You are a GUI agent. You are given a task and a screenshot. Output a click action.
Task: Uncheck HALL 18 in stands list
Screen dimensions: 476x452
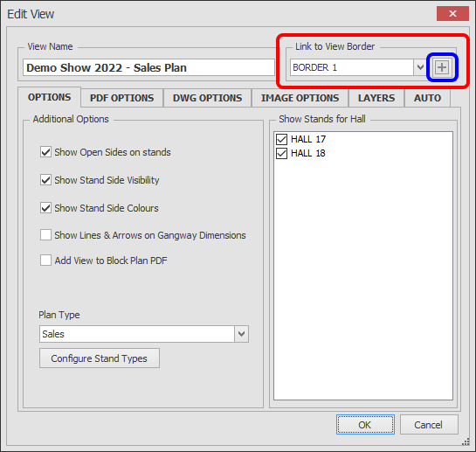(281, 153)
